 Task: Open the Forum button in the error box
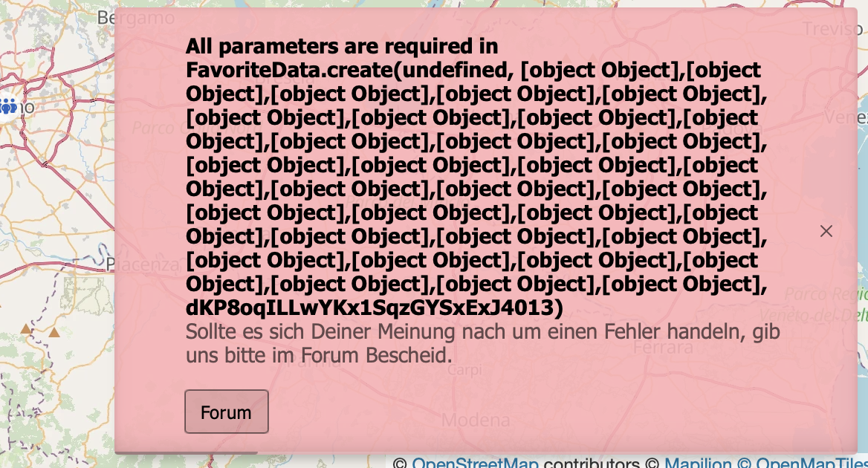click(x=226, y=412)
